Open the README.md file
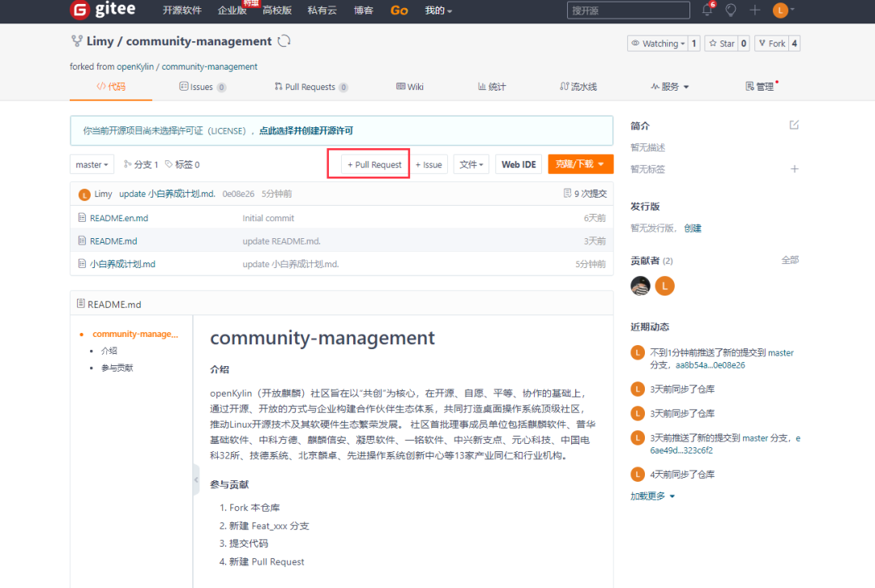 (113, 241)
